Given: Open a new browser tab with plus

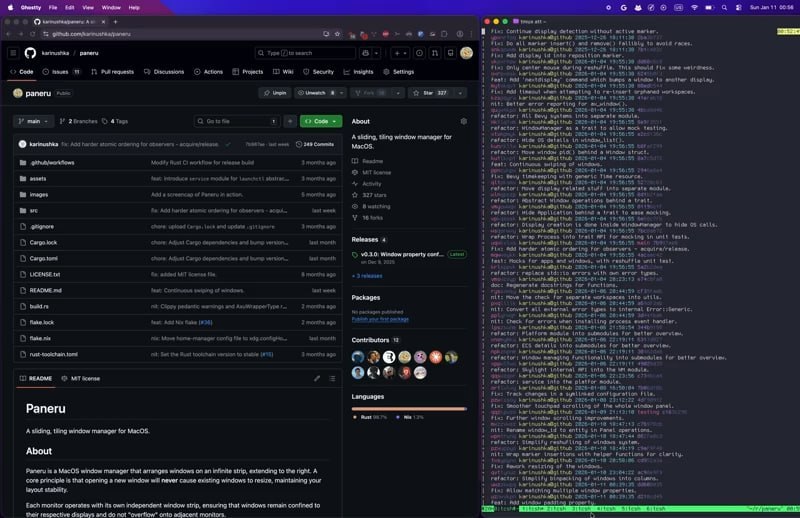Looking at the screenshot, I should pyautogui.click(x=115, y=22).
